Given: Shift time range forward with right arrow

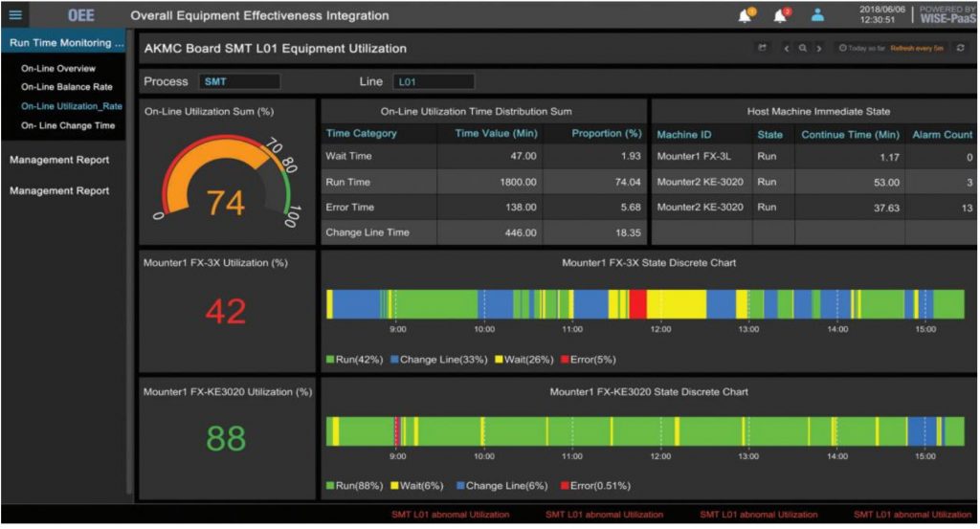Looking at the screenshot, I should (819, 49).
